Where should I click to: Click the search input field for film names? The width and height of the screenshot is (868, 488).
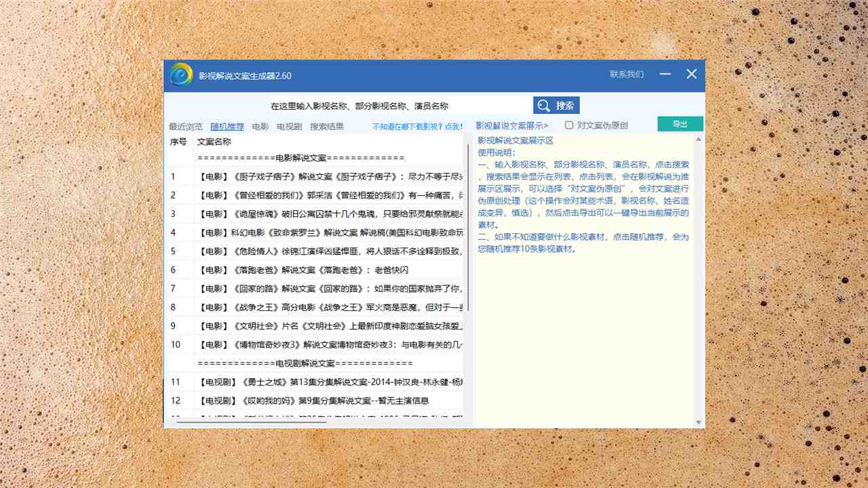tap(399, 106)
